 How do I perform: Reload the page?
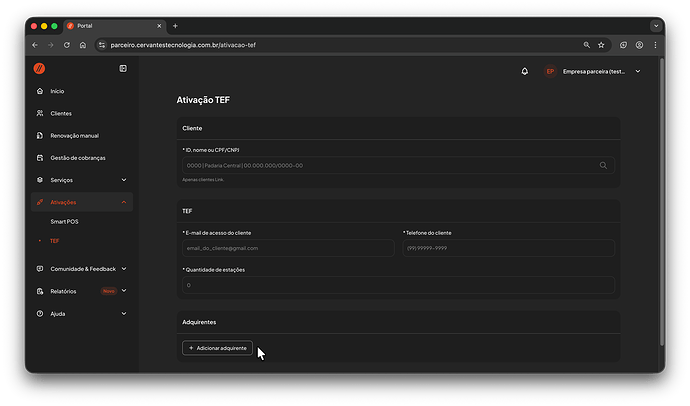(66, 45)
